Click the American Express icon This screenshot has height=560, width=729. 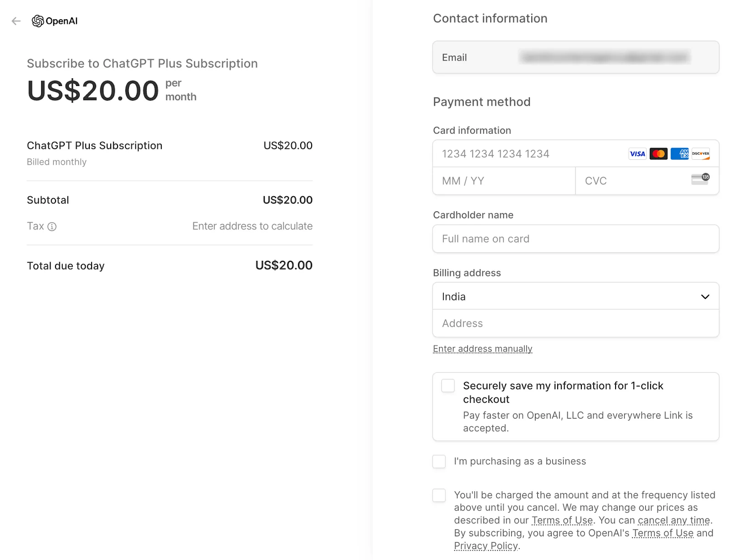pyautogui.click(x=679, y=154)
